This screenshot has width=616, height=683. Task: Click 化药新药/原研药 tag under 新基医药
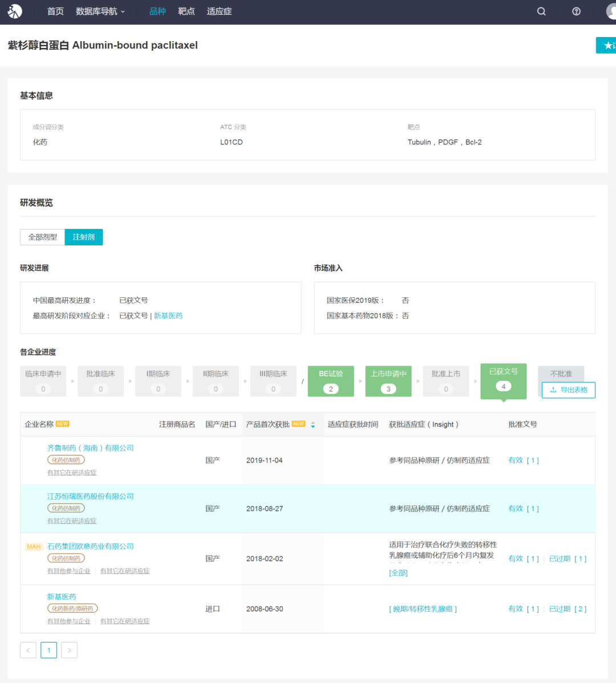click(72, 608)
